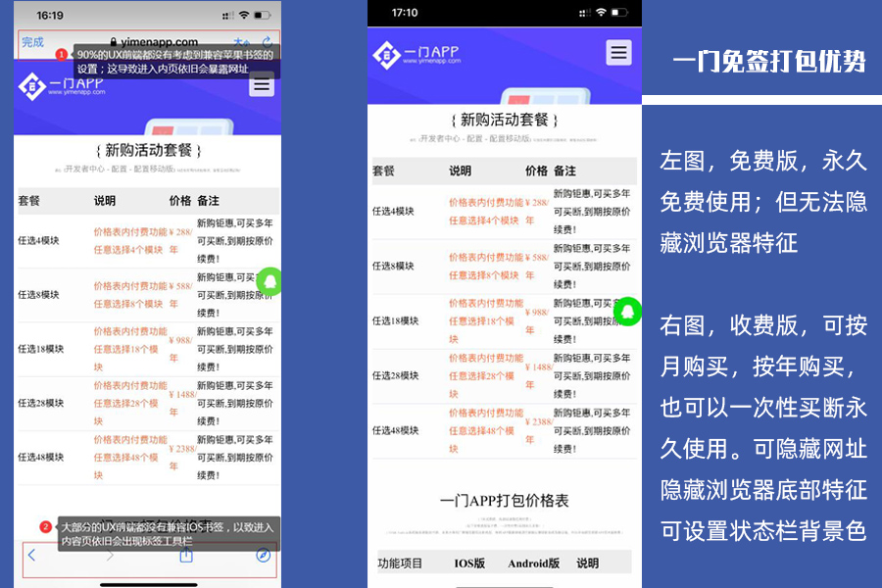Viewport: 882px width, 588px height.
Task: Click 新购活动套餐 heading in 16:19 phone
Action: (x=149, y=150)
